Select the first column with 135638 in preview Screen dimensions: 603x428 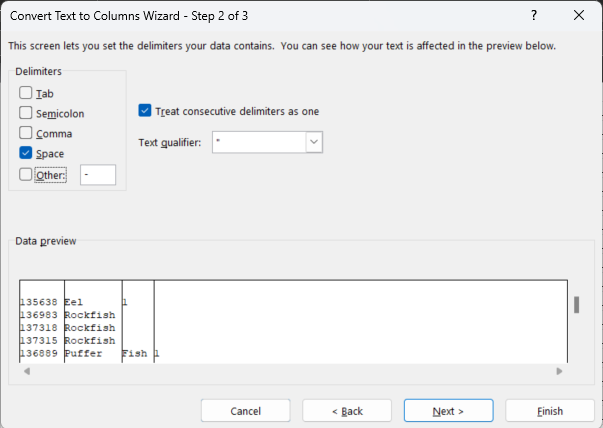(x=42, y=321)
